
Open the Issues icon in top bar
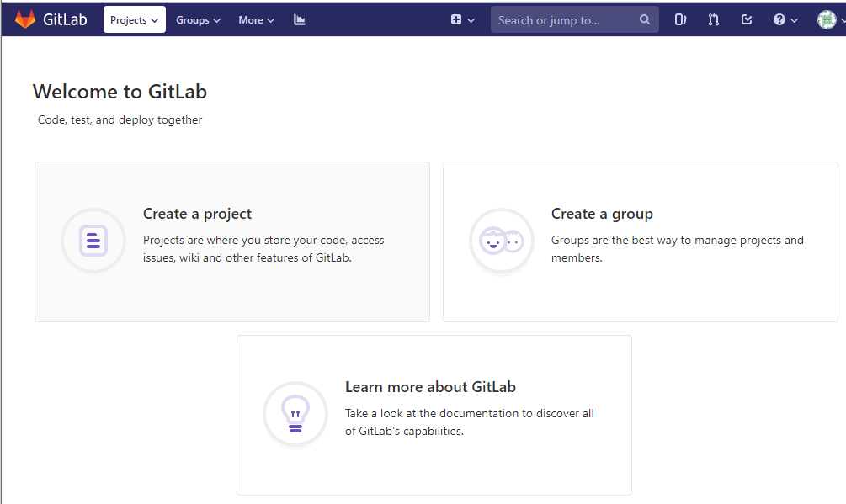680,19
